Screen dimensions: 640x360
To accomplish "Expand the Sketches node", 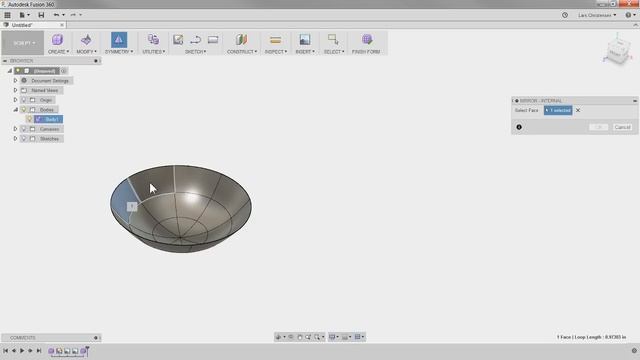I will point(16,139).
